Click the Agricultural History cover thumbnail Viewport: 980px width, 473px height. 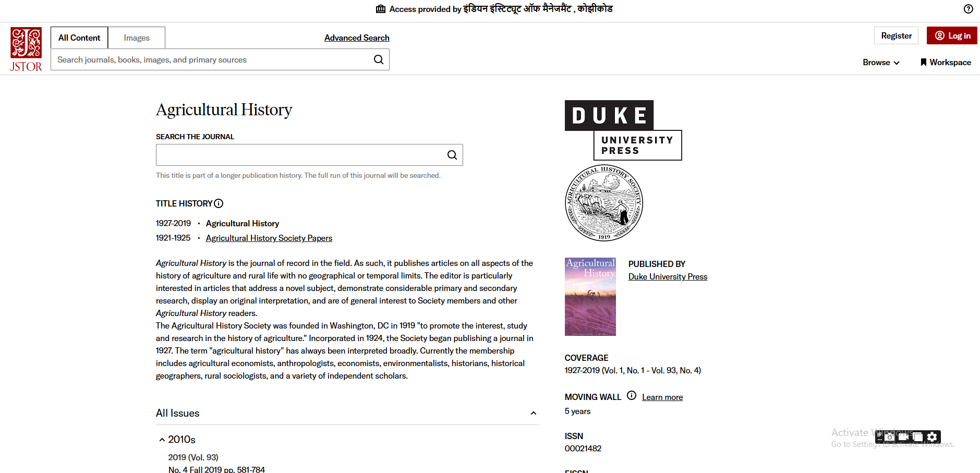coord(590,296)
